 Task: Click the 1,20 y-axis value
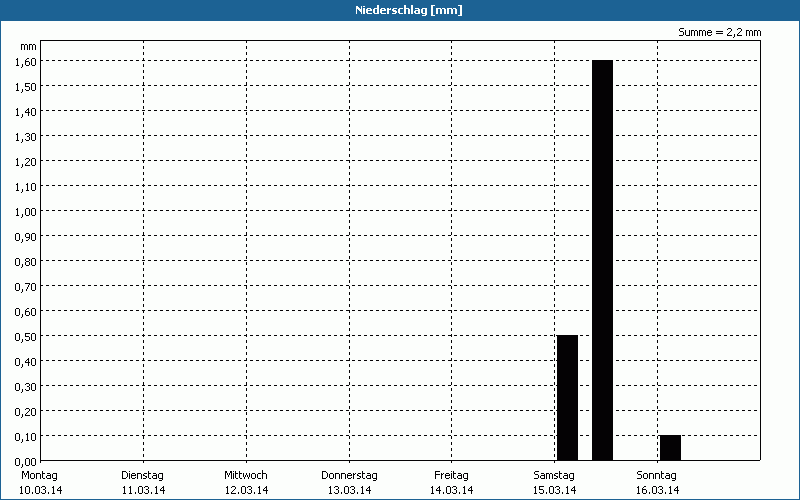click(26, 162)
